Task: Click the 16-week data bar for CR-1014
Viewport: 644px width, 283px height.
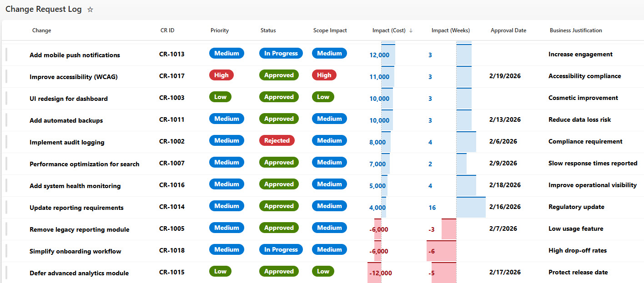Action: pyautogui.click(x=470, y=208)
